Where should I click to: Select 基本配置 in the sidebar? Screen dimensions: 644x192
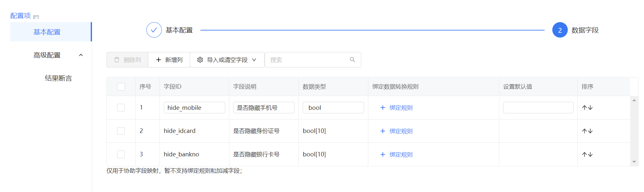click(x=47, y=32)
